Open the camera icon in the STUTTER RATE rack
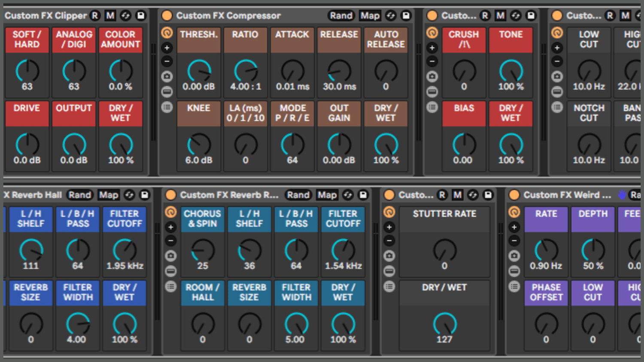644x362 pixels. tap(389, 256)
